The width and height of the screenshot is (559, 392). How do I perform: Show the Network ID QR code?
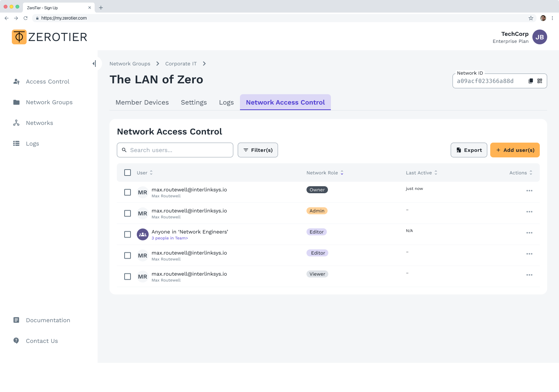click(540, 81)
